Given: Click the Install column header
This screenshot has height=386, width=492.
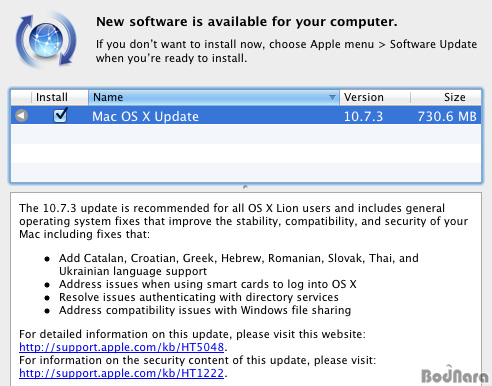Looking at the screenshot, I should 59,97.
